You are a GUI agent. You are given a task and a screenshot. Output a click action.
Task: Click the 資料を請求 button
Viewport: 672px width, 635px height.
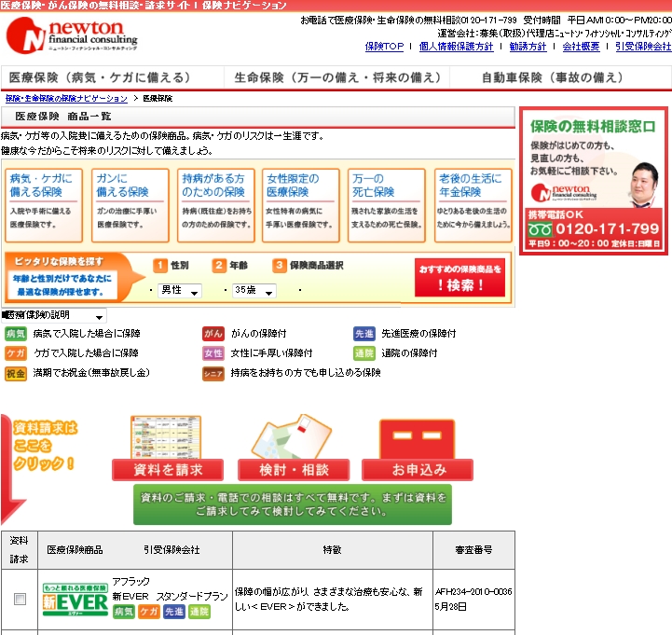tap(168, 470)
